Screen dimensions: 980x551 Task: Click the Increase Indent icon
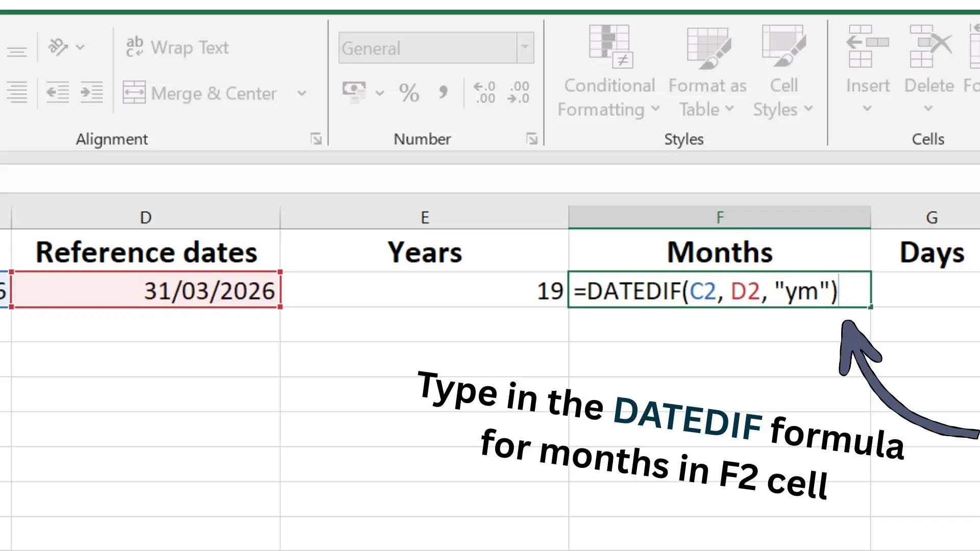tap(91, 92)
